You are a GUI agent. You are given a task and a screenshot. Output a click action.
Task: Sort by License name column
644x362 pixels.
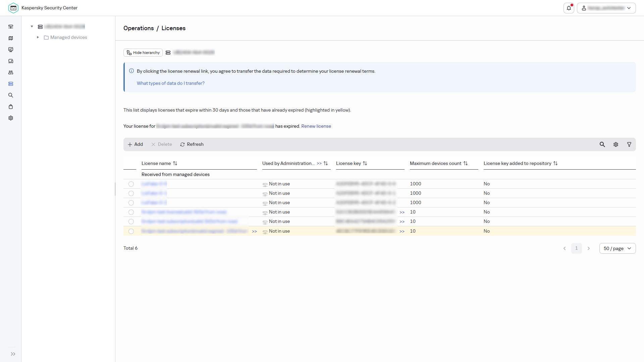click(175, 163)
